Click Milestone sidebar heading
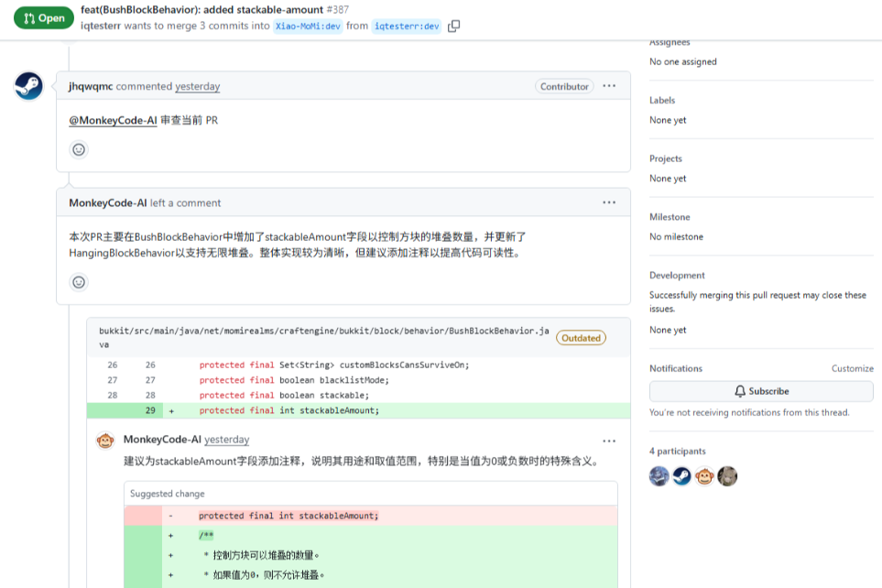Screen dimensions: 882x588 [670, 217]
